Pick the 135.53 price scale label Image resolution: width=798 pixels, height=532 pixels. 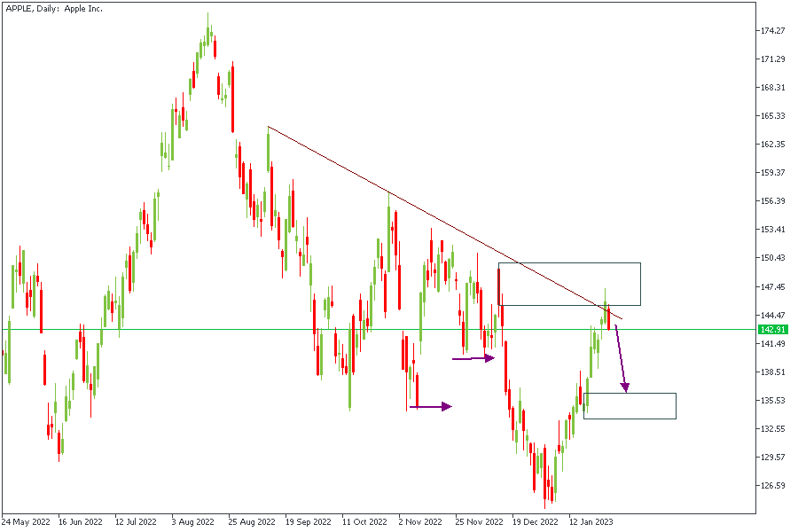[x=772, y=401]
